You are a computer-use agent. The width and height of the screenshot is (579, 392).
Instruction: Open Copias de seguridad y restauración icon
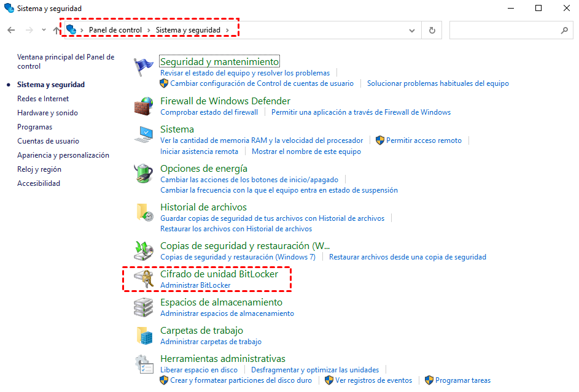143,250
